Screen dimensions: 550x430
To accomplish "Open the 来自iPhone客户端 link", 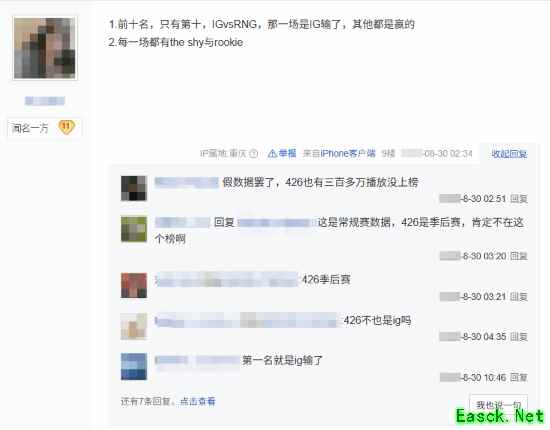I will coord(339,153).
